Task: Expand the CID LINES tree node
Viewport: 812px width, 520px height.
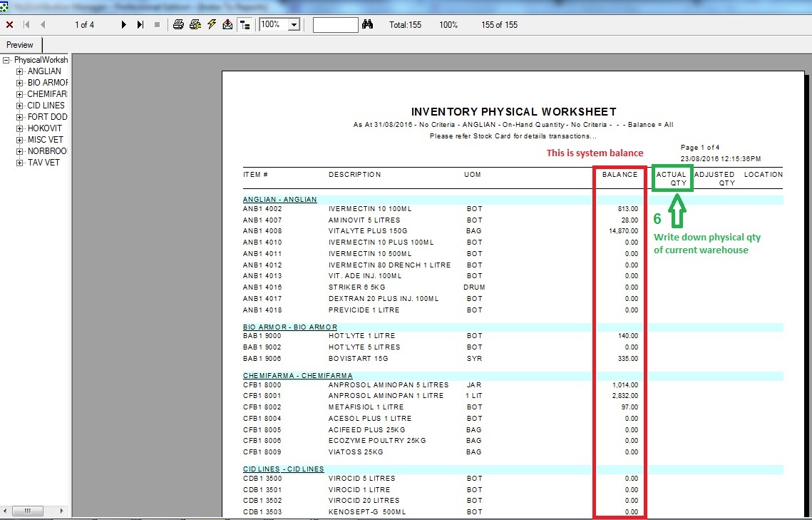Action: 19,106
